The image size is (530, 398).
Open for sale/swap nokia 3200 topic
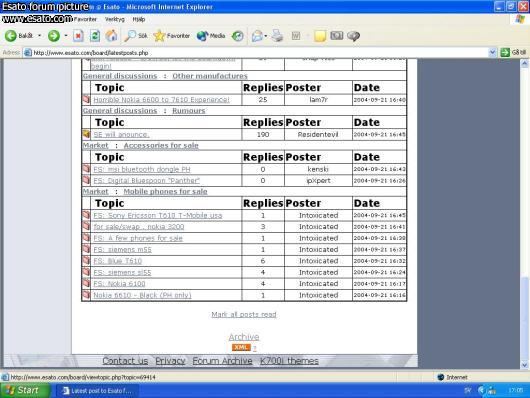pos(139,227)
